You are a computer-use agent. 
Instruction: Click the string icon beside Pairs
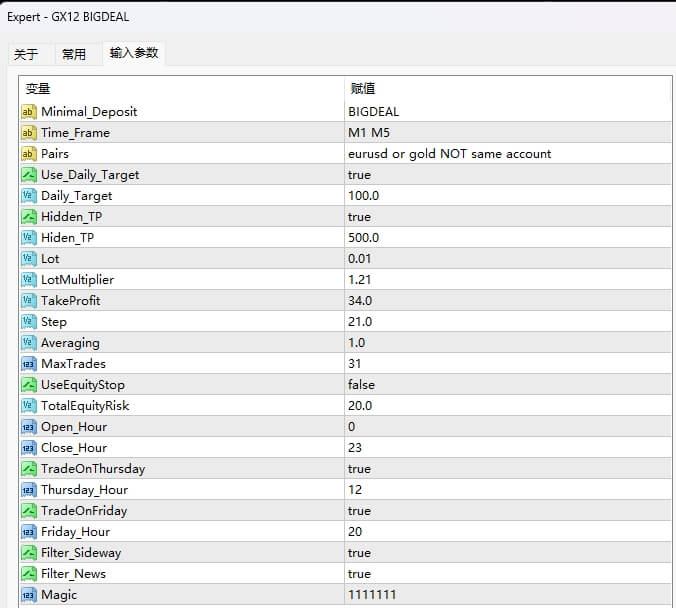[x=28, y=154]
